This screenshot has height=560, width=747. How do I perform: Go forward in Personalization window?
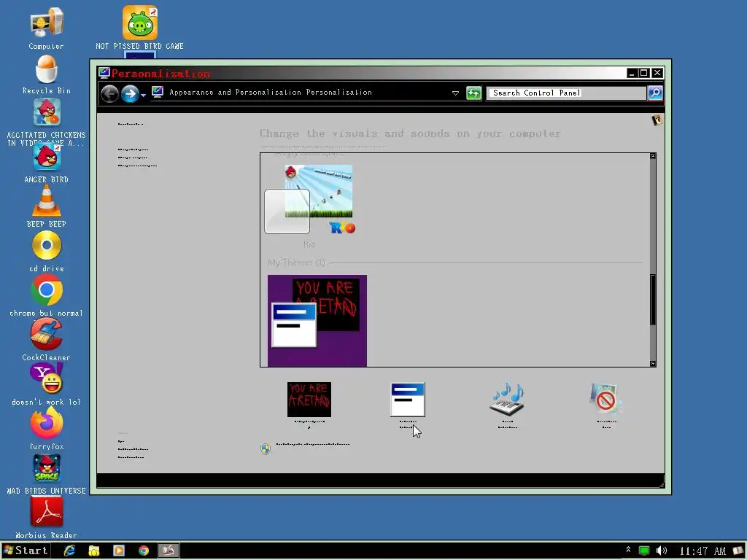coord(130,93)
